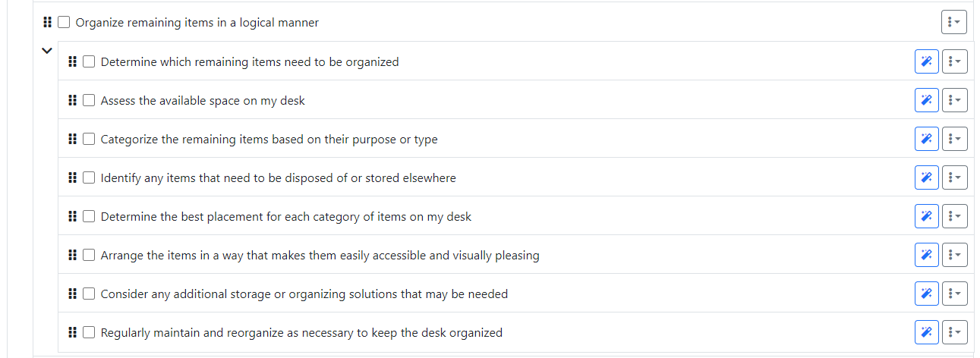This screenshot has width=980, height=358.
Task: Collapse the subtask list with the chevron
Action: click(47, 51)
